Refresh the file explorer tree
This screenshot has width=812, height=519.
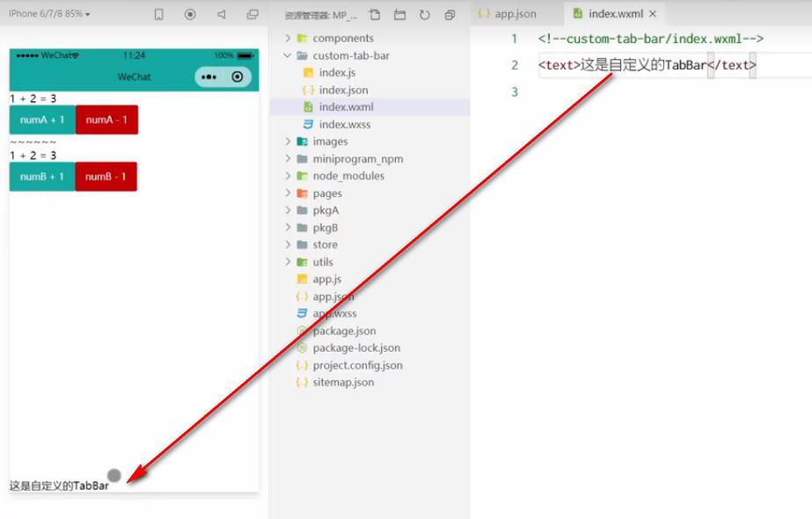425,15
